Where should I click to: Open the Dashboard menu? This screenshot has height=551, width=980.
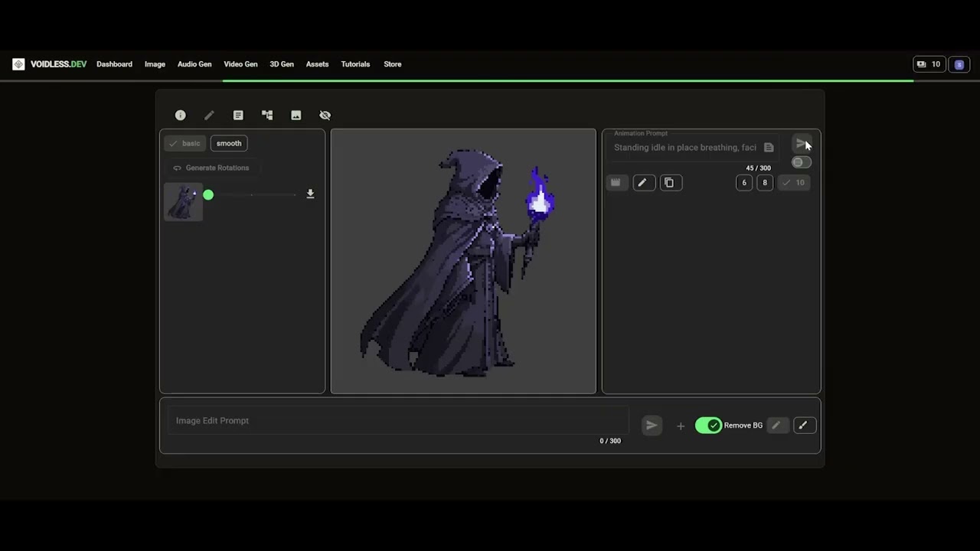[x=114, y=64]
